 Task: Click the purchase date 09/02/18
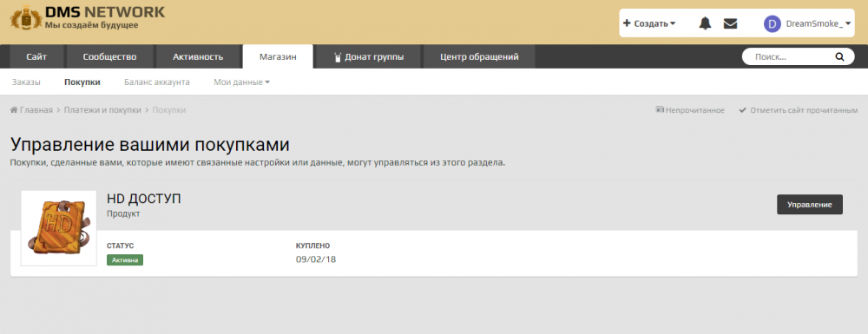click(316, 259)
